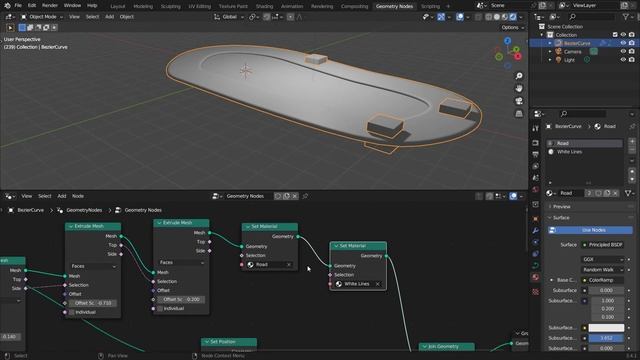Add a material slot with plus button

tap(632, 142)
